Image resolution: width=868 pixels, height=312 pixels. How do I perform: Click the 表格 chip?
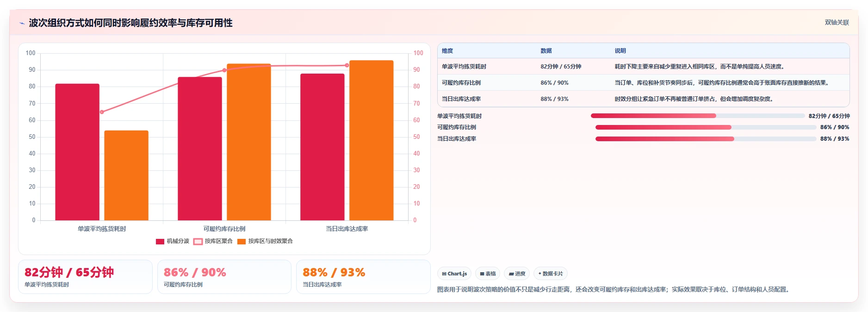(x=488, y=274)
